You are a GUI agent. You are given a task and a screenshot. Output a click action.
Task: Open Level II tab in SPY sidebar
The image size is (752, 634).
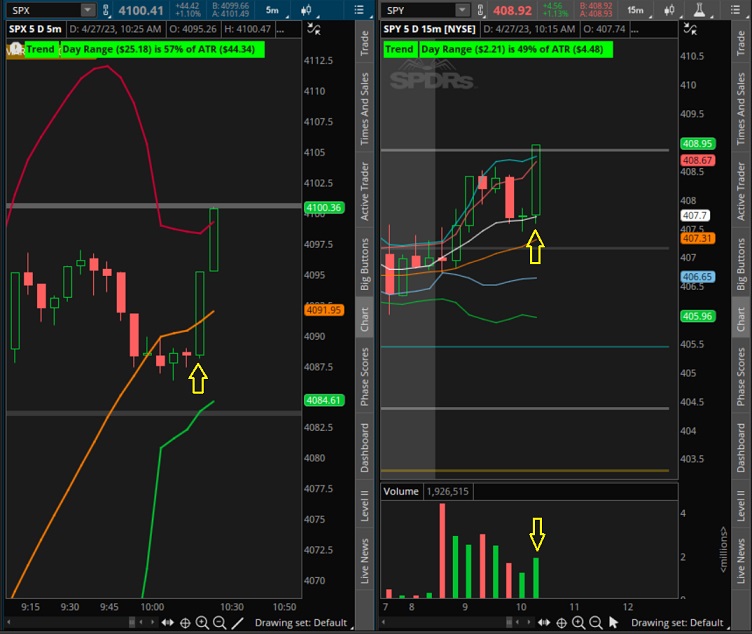click(741, 505)
